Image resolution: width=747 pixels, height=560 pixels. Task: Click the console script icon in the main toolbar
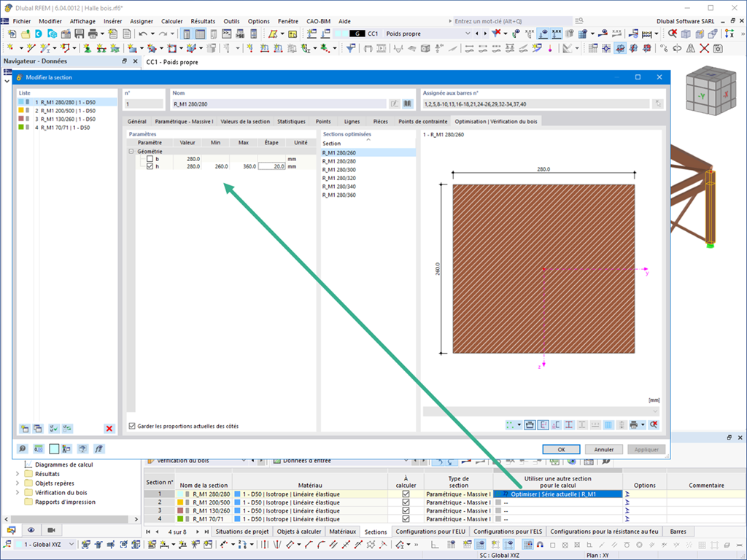pos(227,34)
